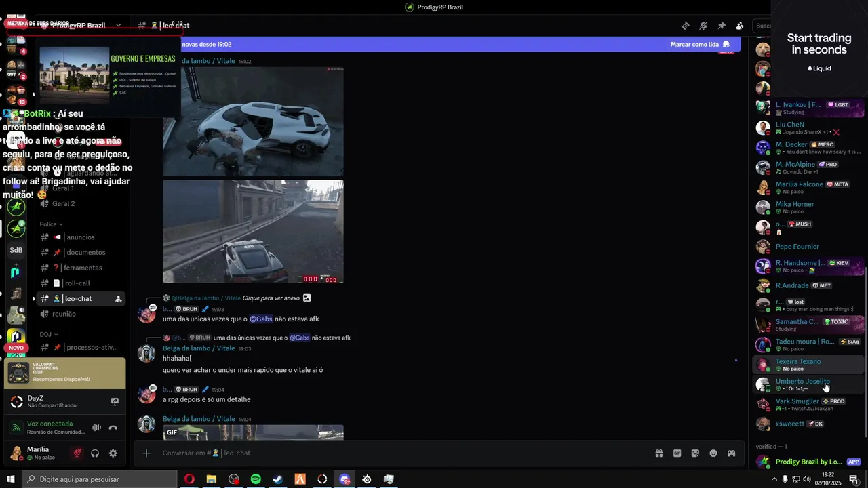Open Opera browser from taskbar
The height and width of the screenshot is (488, 868).
coord(189,479)
